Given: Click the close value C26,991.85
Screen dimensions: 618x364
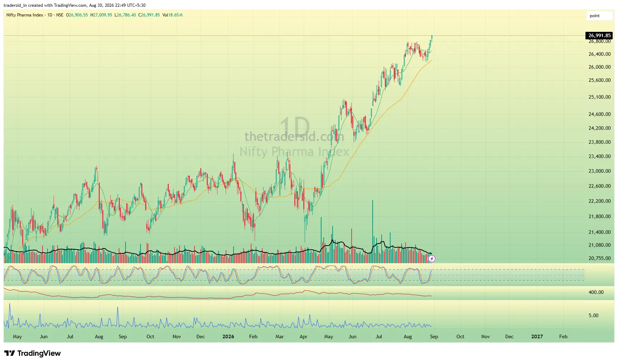Looking at the screenshot, I should point(149,15).
